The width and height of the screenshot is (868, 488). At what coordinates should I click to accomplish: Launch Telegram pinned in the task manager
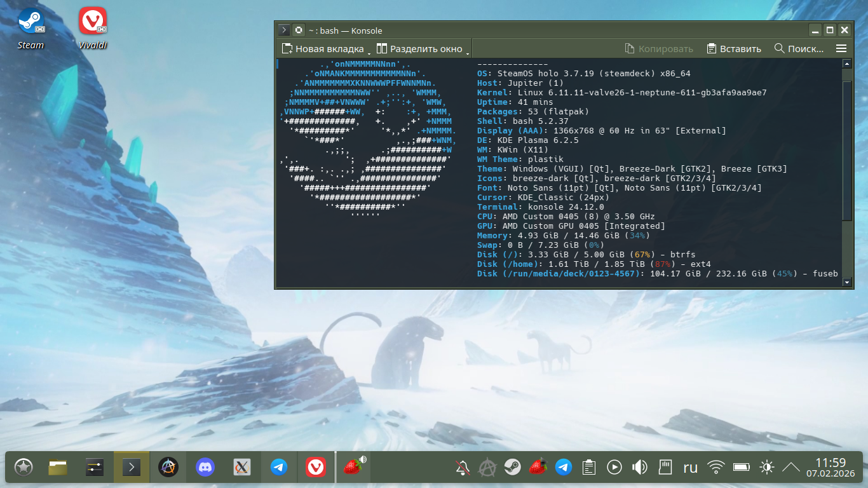pos(278,468)
